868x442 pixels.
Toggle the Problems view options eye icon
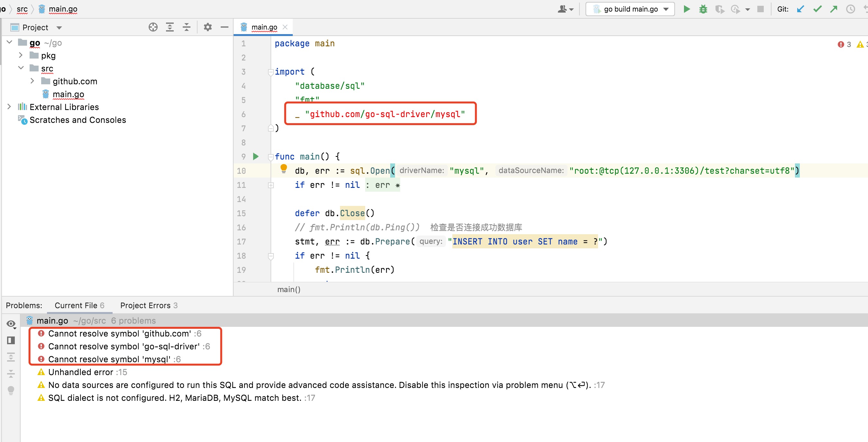[11, 324]
